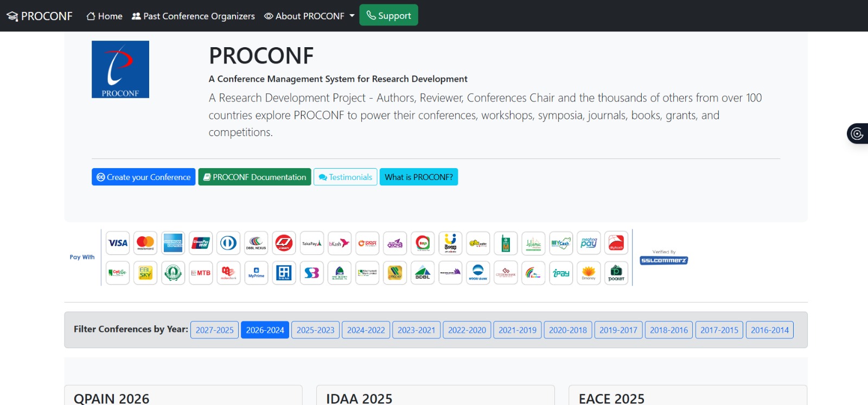Select the red Q-Cash icon
The height and width of the screenshot is (405, 868).
[x=284, y=243]
